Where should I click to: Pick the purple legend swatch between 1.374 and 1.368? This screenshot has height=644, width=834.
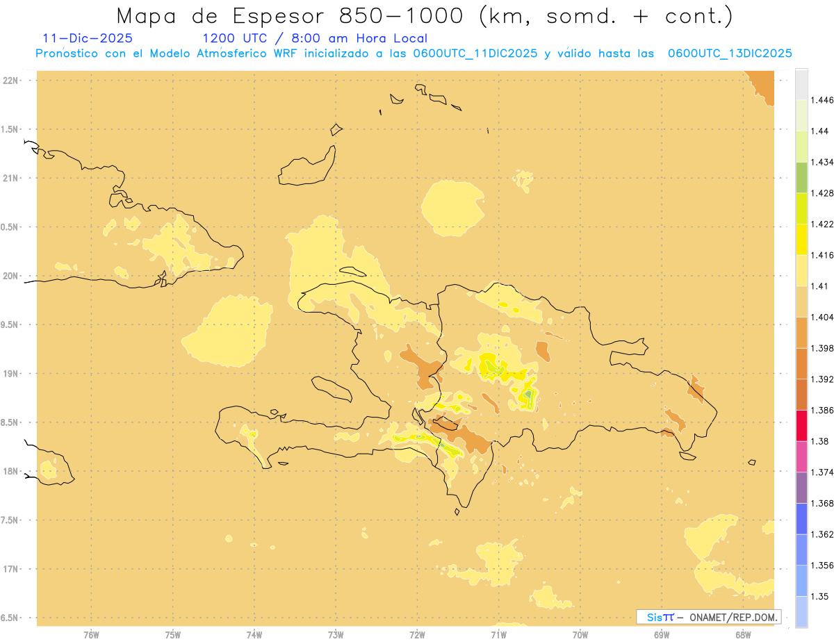pos(801,488)
